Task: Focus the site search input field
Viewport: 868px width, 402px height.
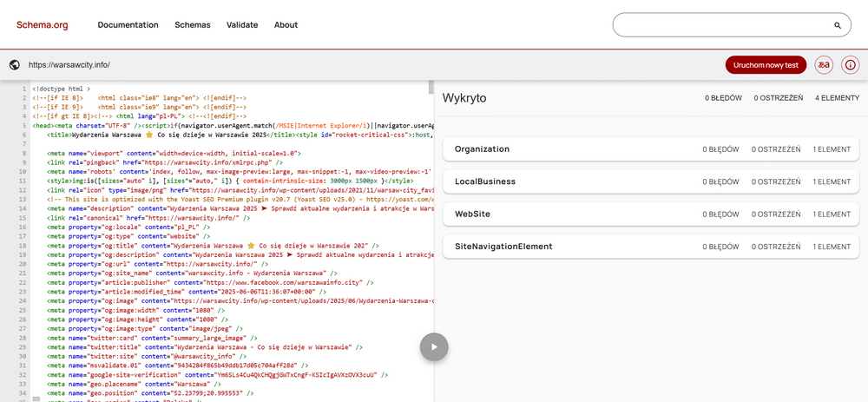Action: tap(725, 25)
